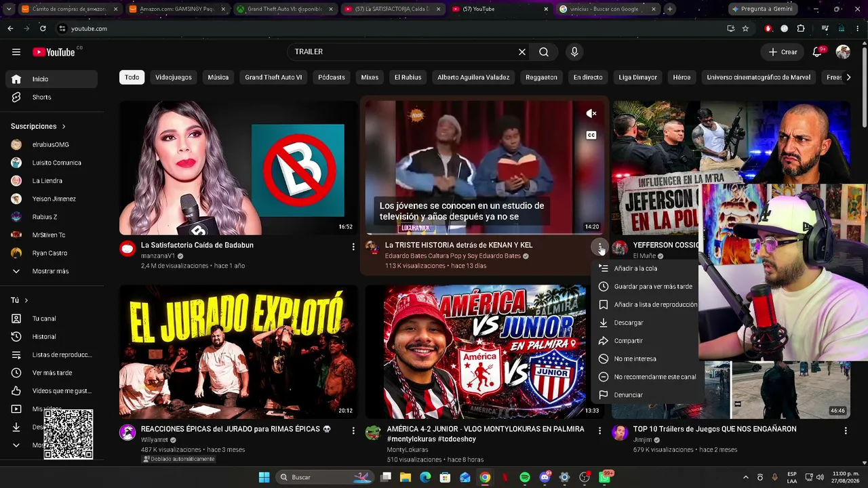Image resolution: width=868 pixels, height=488 pixels.
Task: Filter by the Música chip
Action: click(x=218, y=77)
